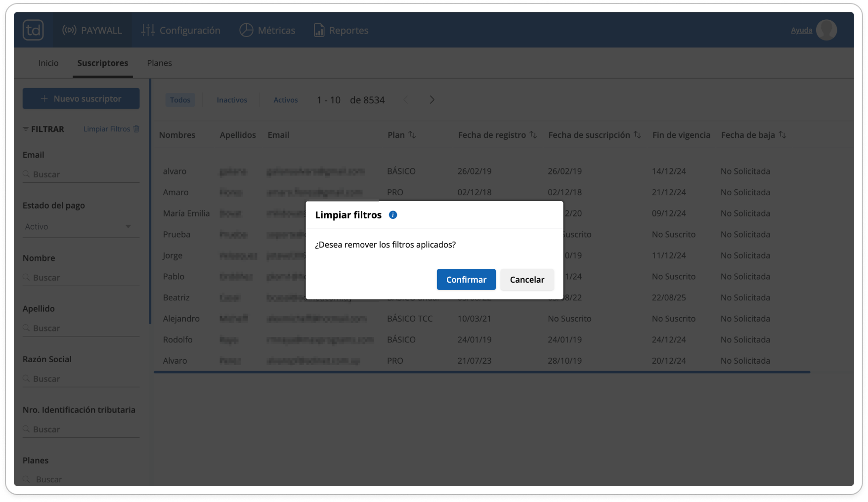Click the trash icon next to Limpiar Filtros
Screen dimensions: 868x502
(x=136, y=129)
